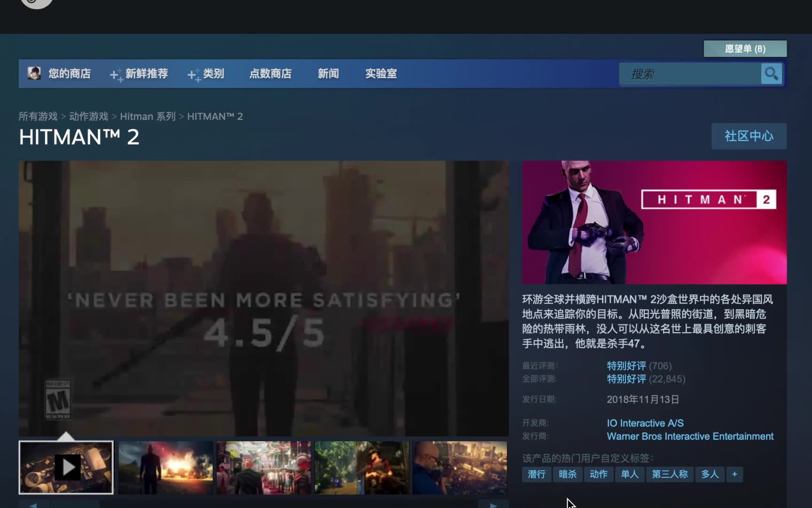Select the 动作 tag

point(598,474)
